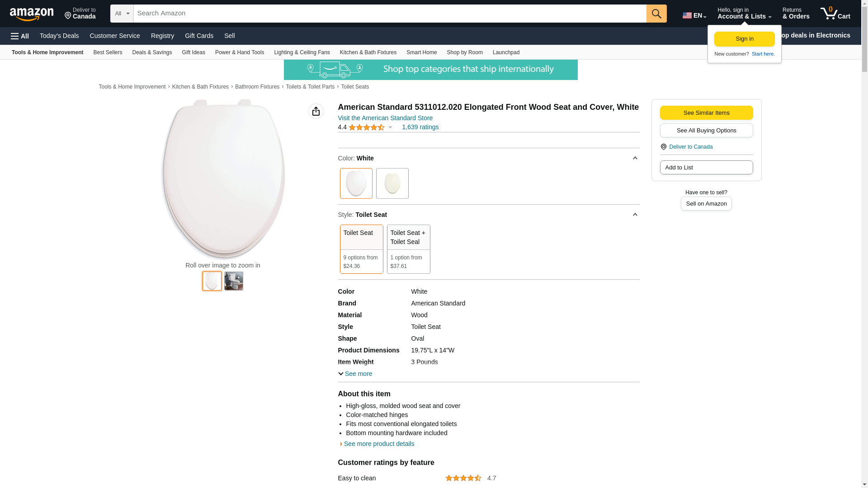Click the share icon beside product image
The width and height of the screenshot is (868, 488).
[x=316, y=111]
